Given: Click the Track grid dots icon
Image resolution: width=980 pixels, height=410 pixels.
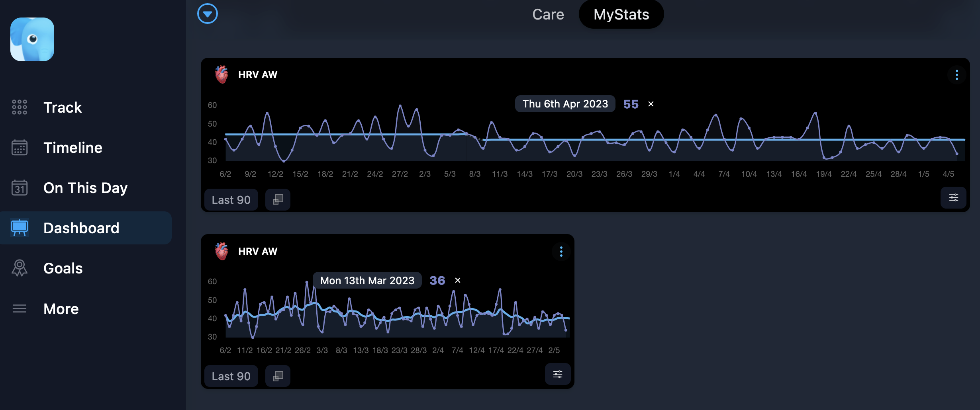Looking at the screenshot, I should click(x=19, y=107).
